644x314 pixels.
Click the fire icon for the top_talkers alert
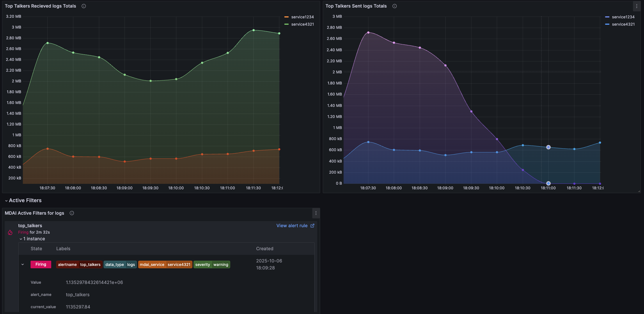[x=10, y=232]
